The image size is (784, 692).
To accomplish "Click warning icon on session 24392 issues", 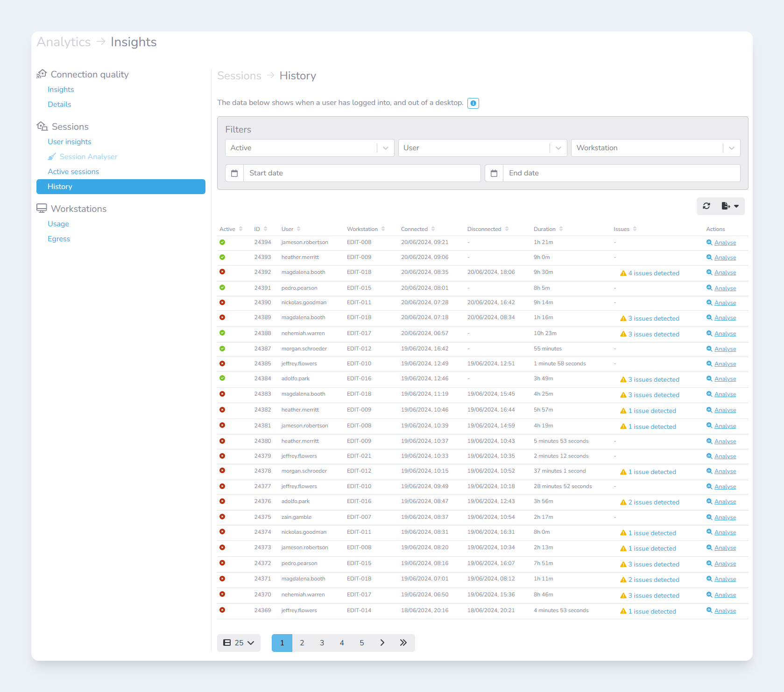I will pyautogui.click(x=623, y=273).
